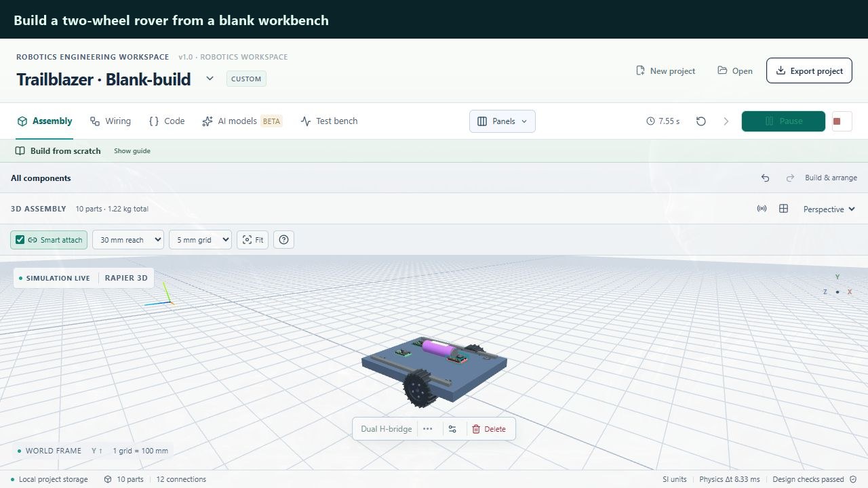Switch to the Assembly tab

[x=45, y=121]
